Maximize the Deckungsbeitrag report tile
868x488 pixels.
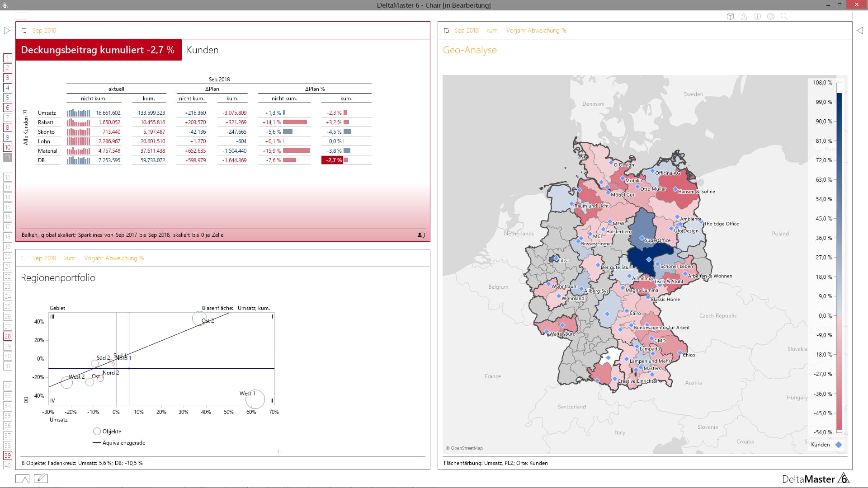point(24,31)
